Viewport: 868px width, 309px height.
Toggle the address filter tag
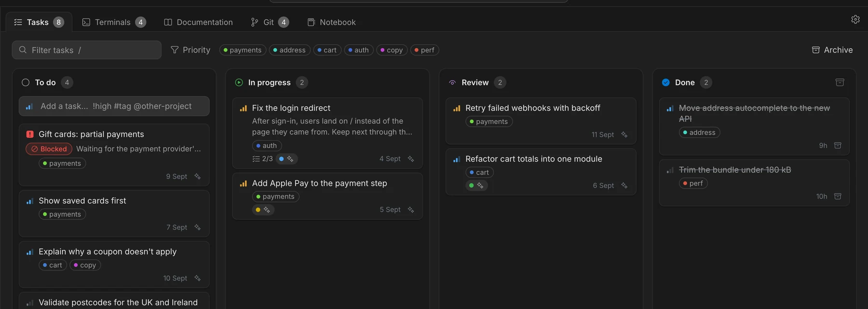(x=290, y=50)
